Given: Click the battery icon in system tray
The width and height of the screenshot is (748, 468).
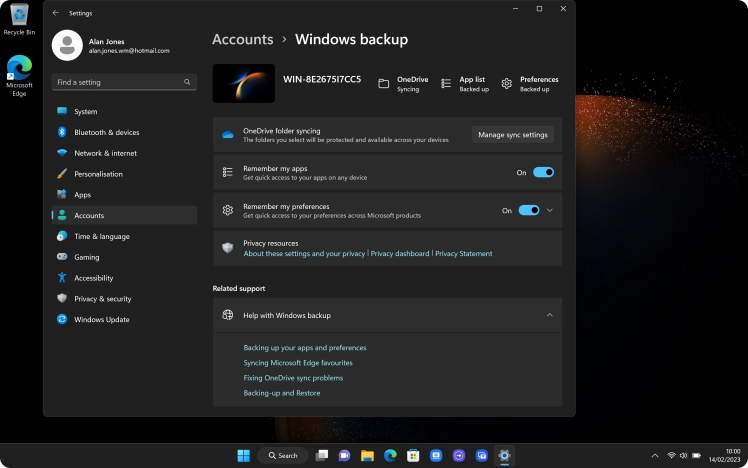Looking at the screenshot, I should click(x=696, y=456).
